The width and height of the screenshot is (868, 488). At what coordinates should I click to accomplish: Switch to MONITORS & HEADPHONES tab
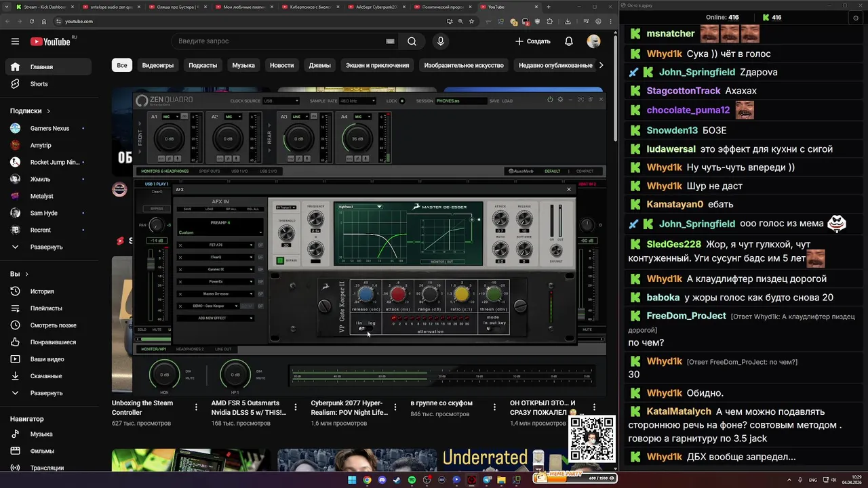click(x=165, y=171)
